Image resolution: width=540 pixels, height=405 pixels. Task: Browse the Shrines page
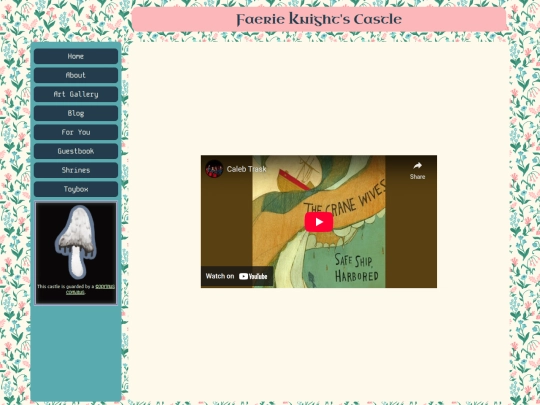click(76, 170)
